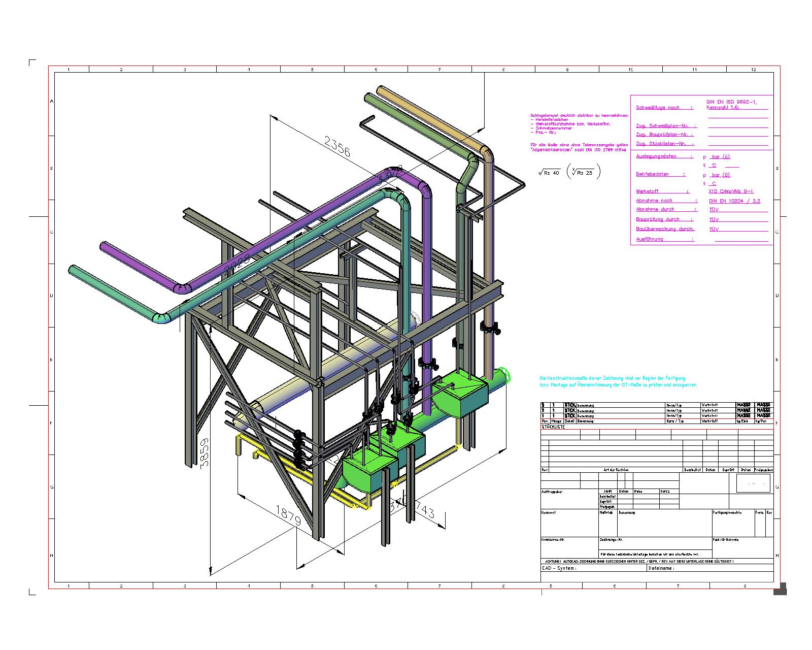
Task: Click the Feld für Barcode cell
Action: click(726, 540)
